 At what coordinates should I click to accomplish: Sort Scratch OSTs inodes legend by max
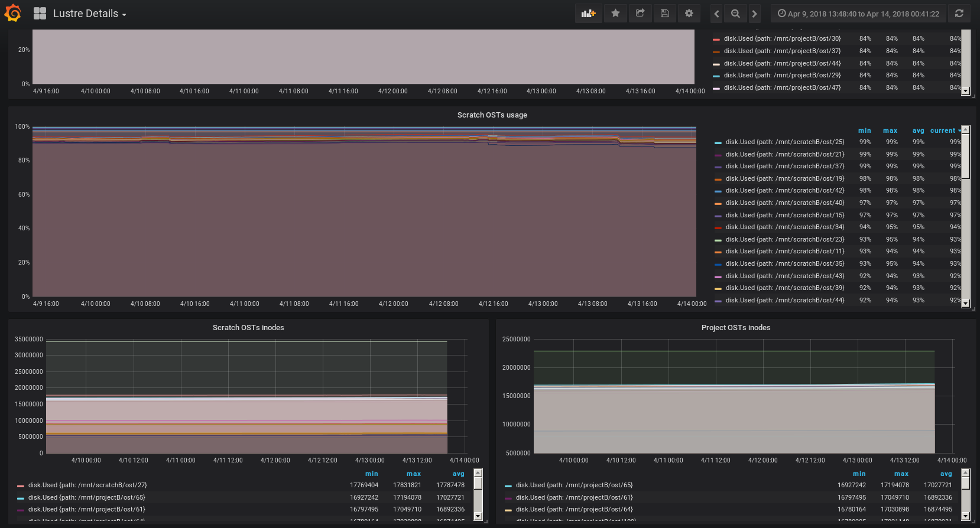point(413,474)
